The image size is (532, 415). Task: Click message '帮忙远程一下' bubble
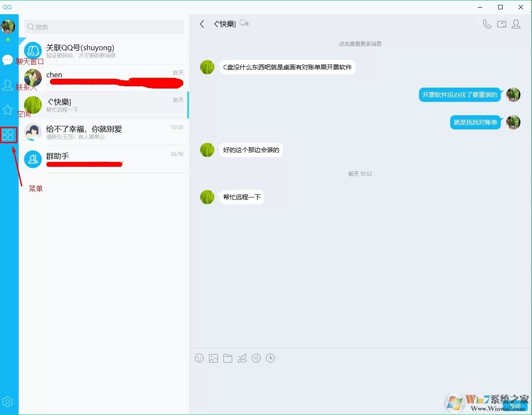(242, 197)
